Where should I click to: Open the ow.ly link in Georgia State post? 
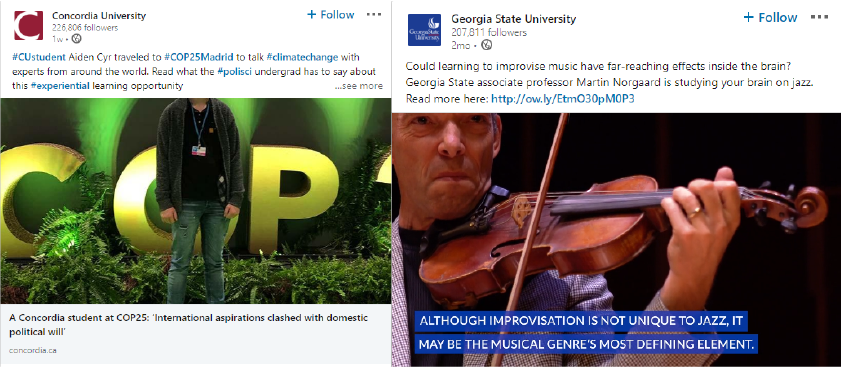(563, 99)
